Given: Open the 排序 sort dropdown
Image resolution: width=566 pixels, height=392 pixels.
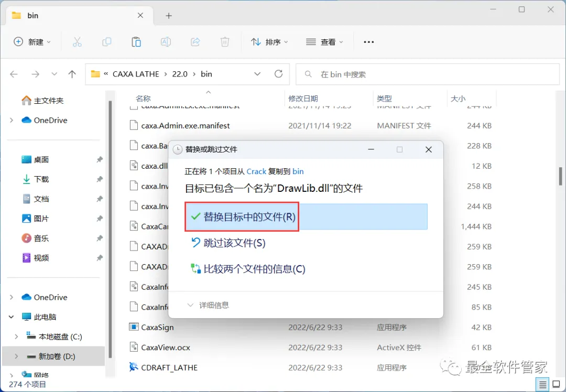Looking at the screenshot, I should click(270, 42).
